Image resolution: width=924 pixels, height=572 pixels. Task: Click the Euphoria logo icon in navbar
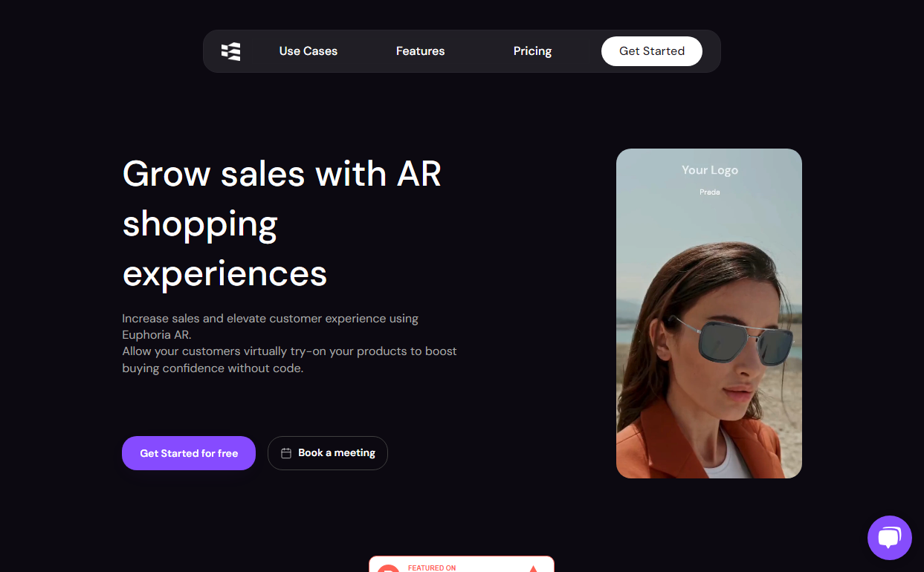point(230,51)
